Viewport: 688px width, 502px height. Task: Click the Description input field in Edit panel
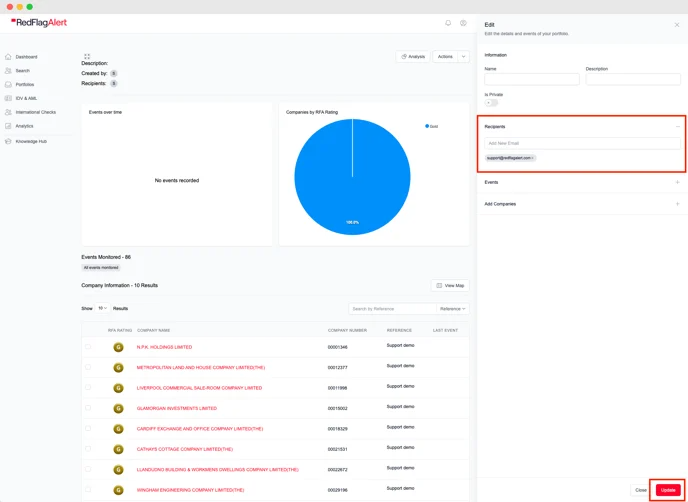(633, 79)
